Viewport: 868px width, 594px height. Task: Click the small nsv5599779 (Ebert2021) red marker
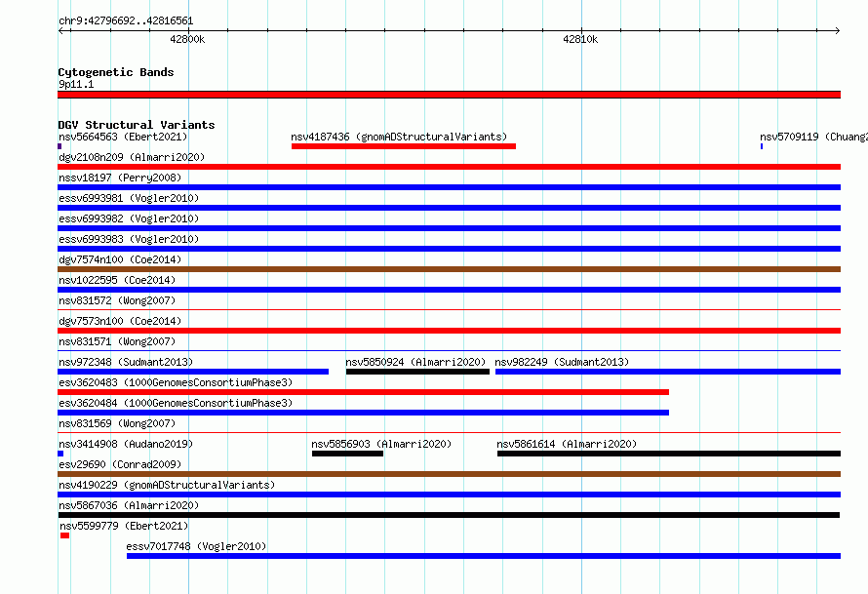coord(64,535)
